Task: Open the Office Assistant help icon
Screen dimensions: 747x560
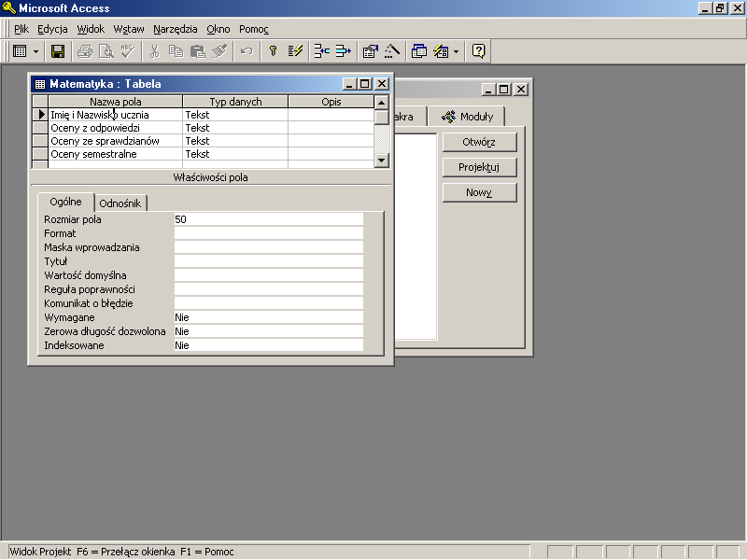Action: coord(478,51)
